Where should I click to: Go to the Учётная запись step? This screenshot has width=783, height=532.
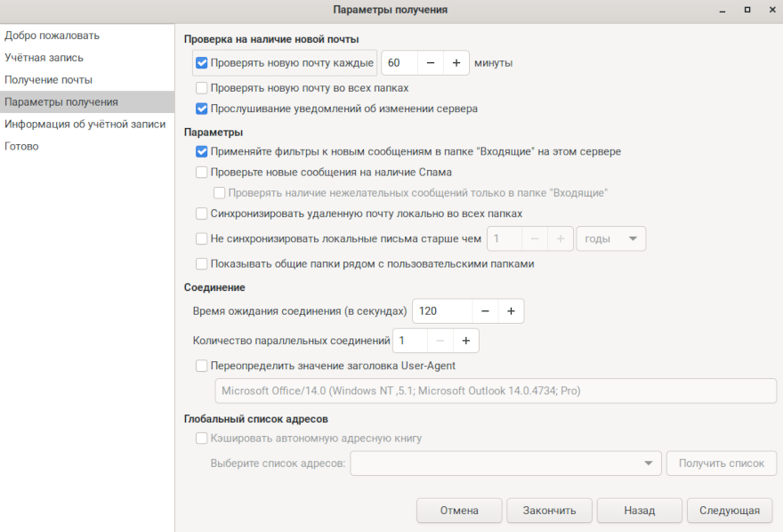click(x=44, y=58)
